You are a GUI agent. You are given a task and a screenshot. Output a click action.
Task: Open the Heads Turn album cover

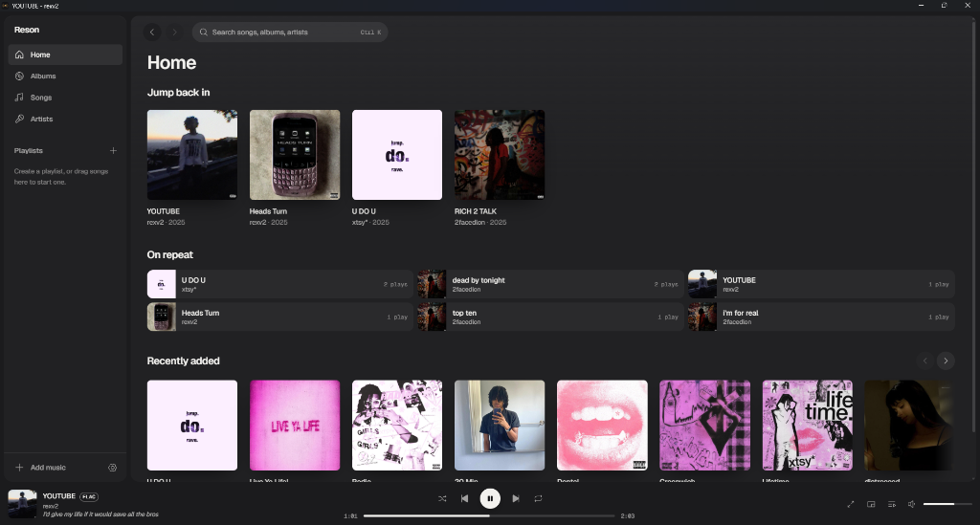tap(295, 155)
